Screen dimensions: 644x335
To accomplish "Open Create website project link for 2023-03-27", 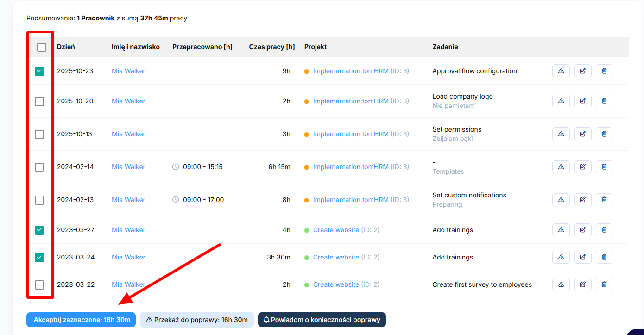I will pos(336,230).
